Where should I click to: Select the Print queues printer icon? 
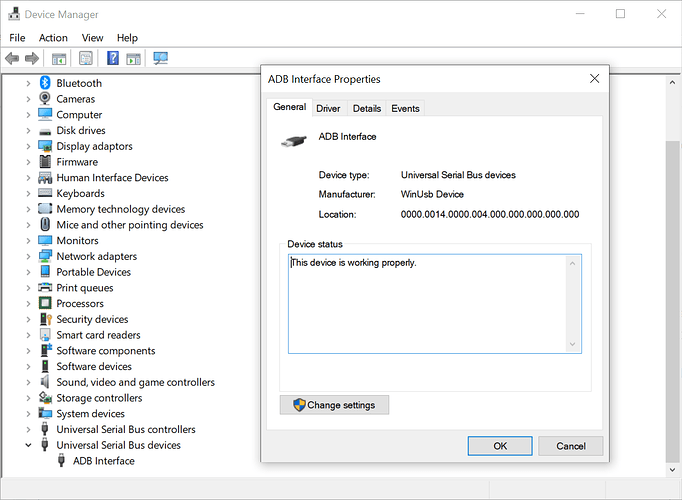click(45, 287)
